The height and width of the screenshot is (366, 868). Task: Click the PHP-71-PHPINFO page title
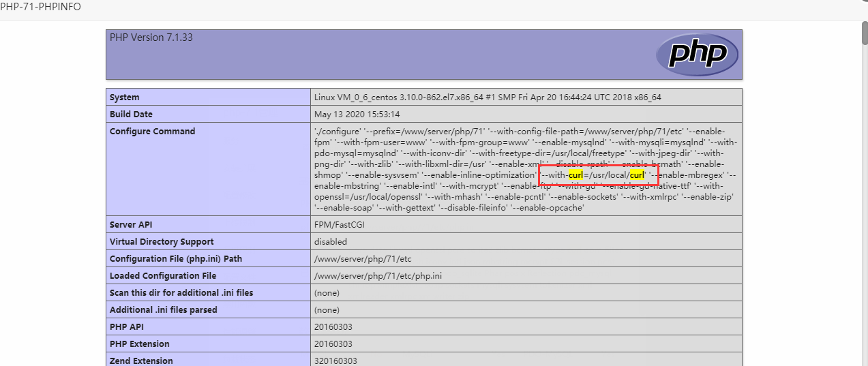click(41, 7)
